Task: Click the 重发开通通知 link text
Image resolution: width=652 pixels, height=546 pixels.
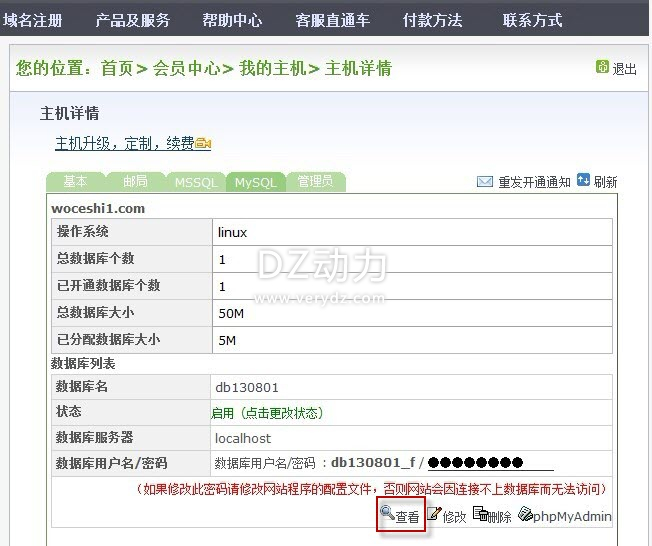Action: [x=534, y=182]
